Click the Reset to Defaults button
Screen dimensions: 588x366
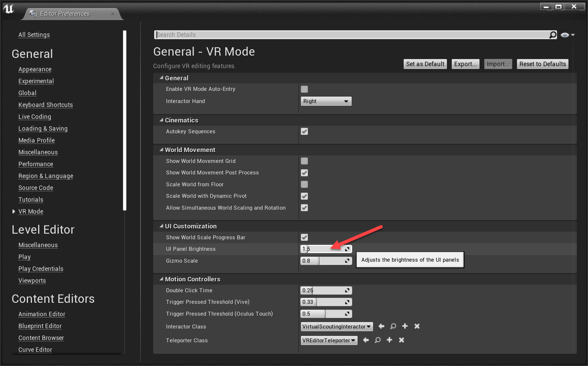pyautogui.click(x=542, y=64)
